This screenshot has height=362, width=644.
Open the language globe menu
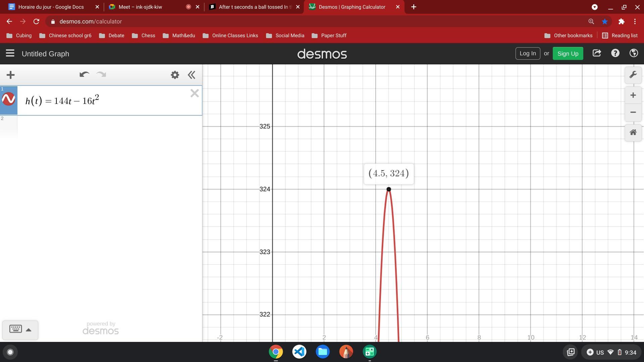click(633, 53)
